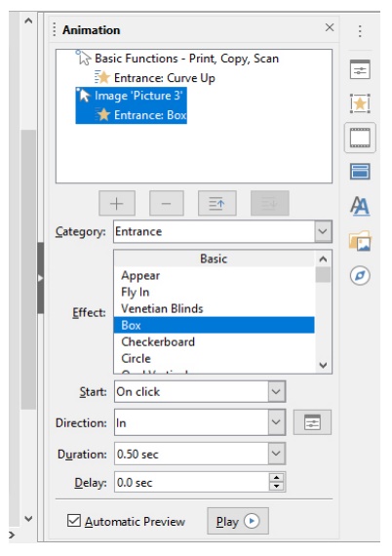Increase the Delay spinner value
This screenshot has width=392, height=556.
pyautogui.click(x=277, y=477)
